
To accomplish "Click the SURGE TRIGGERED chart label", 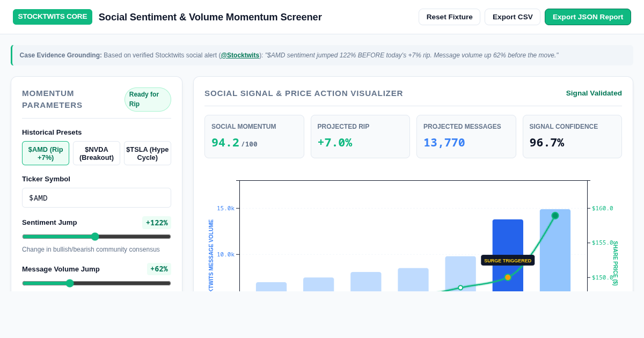I will 508,260.
